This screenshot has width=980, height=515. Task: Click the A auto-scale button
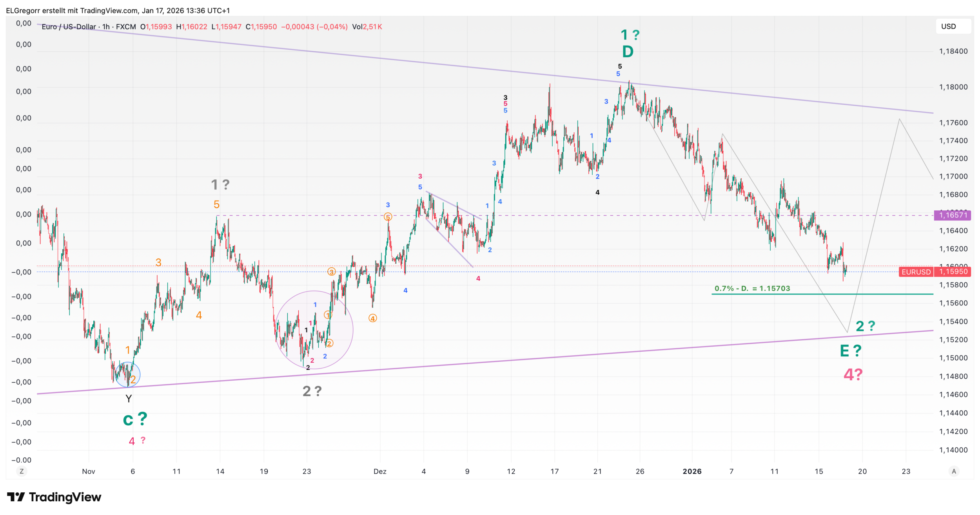(954, 471)
